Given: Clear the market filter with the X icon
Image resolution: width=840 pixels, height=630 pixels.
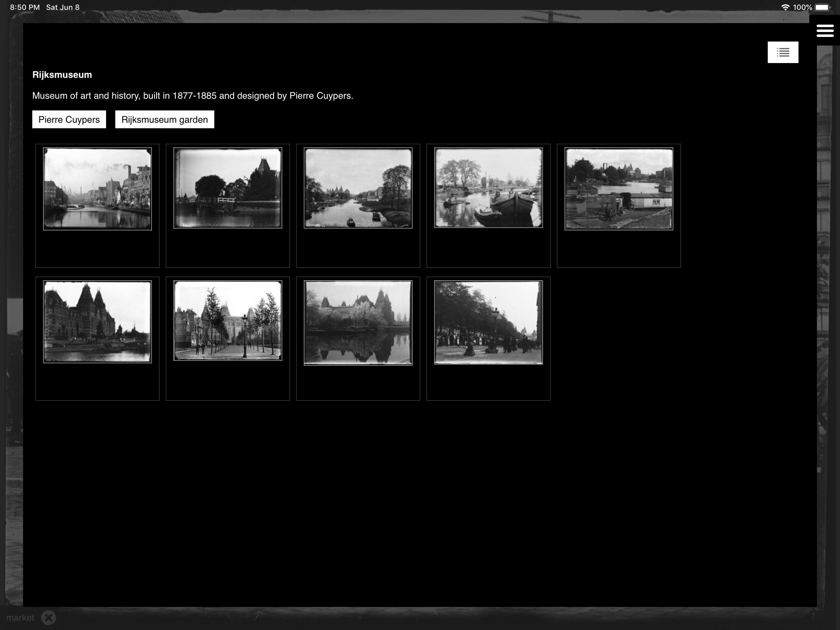Looking at the screenshot, I should [49, 617].
